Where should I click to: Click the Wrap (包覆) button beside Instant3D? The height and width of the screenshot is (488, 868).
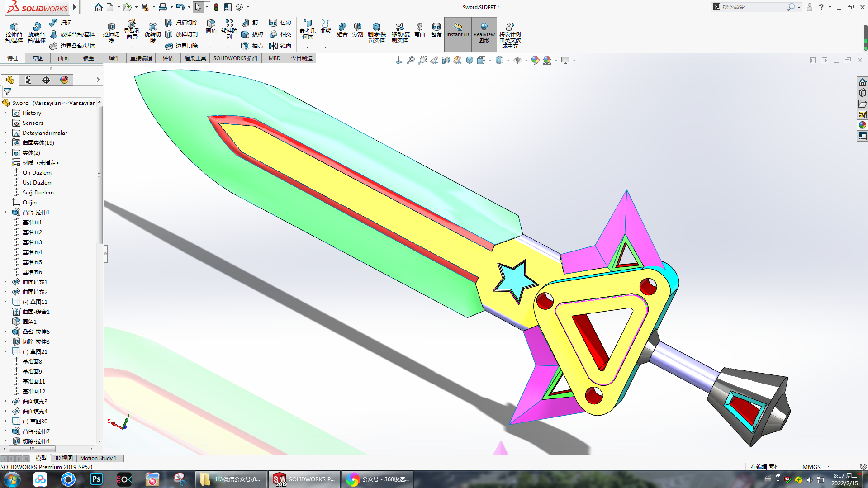[x=436, y=30]
